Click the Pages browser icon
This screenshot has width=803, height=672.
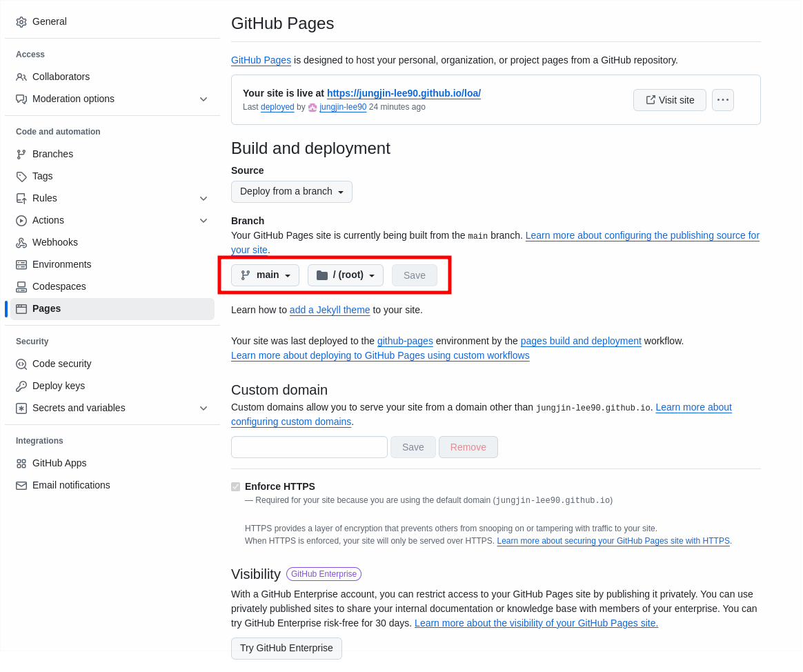21,308
